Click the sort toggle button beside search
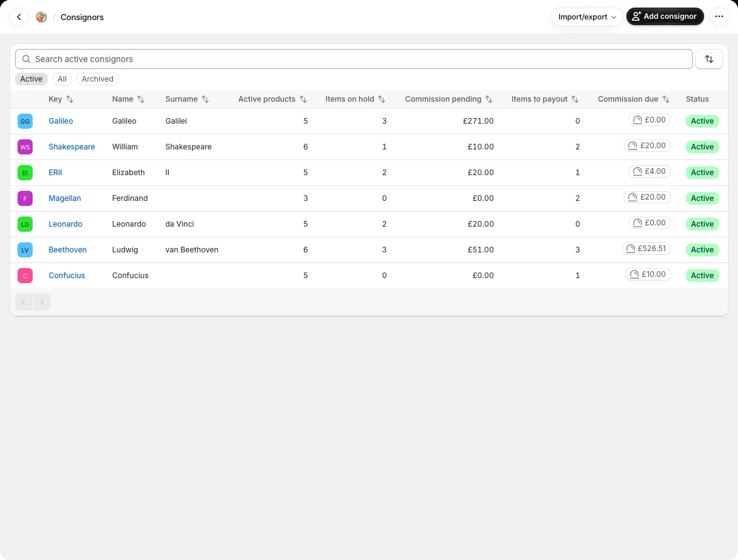738x560 pixels. coord(709,59)
